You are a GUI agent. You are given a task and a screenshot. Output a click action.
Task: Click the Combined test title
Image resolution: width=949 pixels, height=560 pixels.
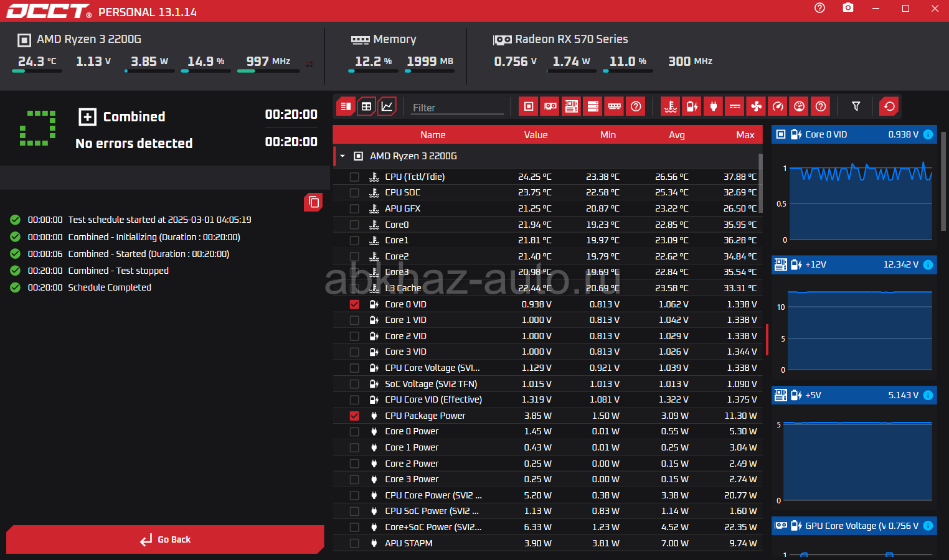click(x=134, y=116)
